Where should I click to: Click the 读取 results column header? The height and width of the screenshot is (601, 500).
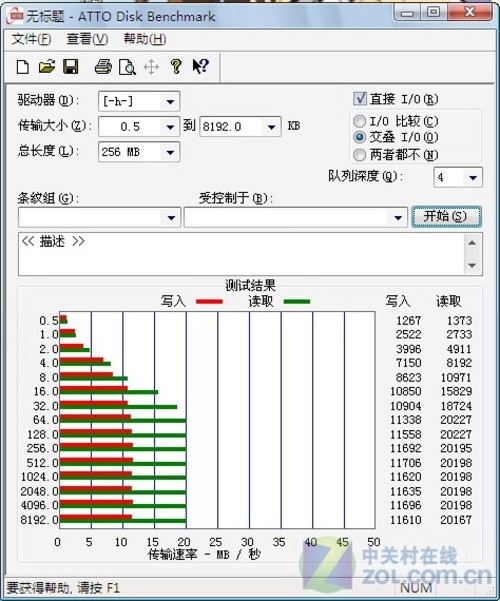point(448,301)
